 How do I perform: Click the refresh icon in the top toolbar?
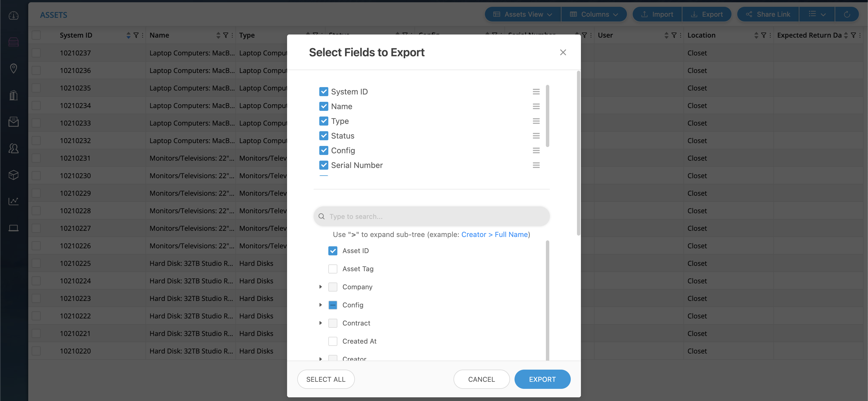coord(847,14)
